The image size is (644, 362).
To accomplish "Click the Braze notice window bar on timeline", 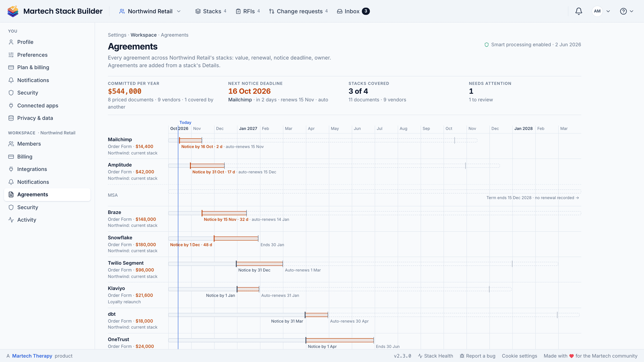I will click(224, 213).
